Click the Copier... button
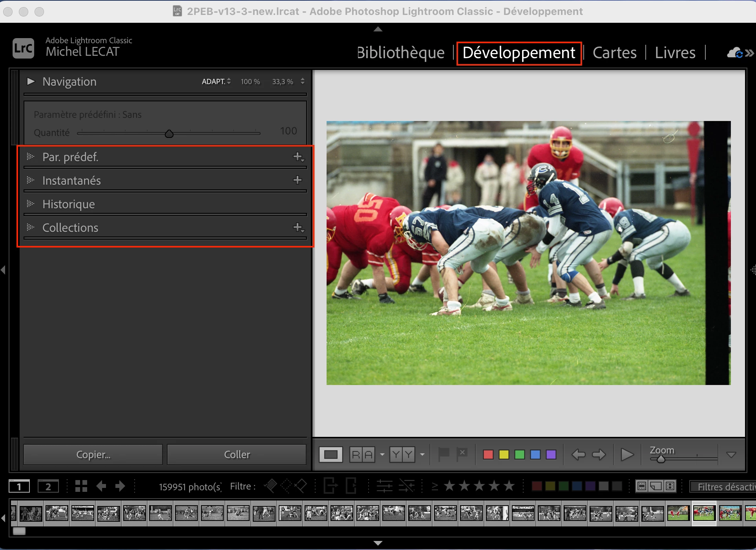The image size is (756, 550). [93, 455]
